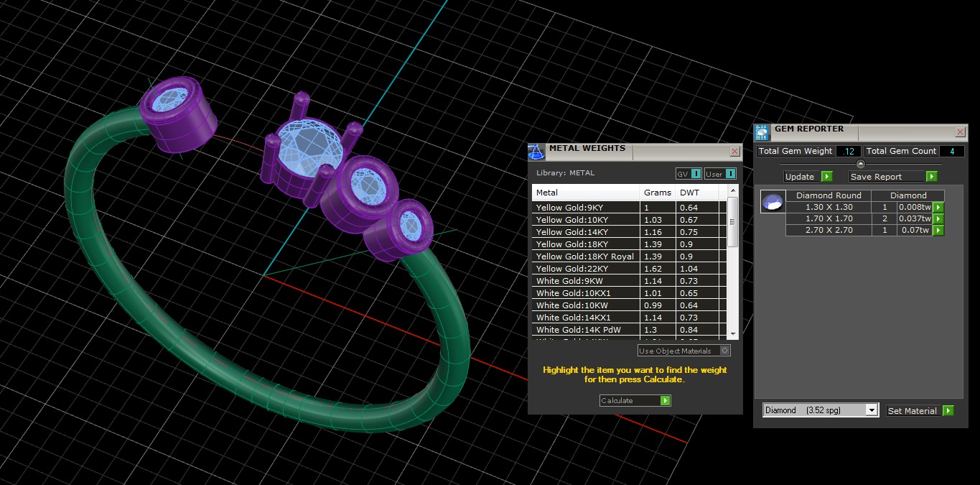Close the Metal Weights panel

(734, 152)
